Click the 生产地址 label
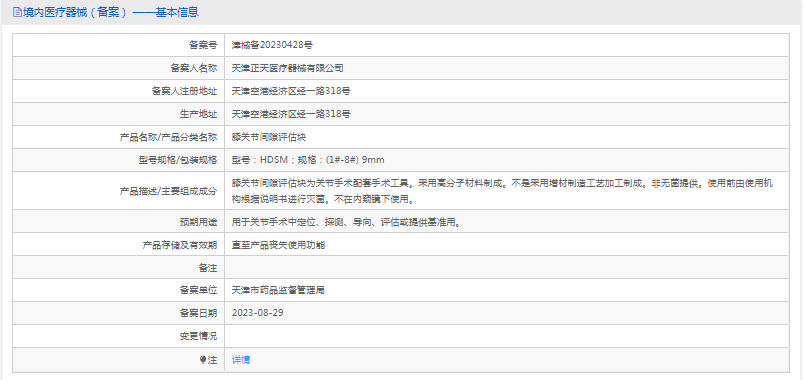Screen dimensions: 803x380 point(199,114)
